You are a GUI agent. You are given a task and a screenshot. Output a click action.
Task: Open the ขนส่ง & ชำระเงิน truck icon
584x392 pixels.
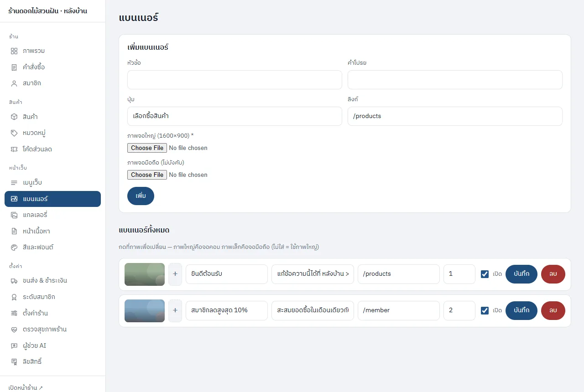[x=14, y=280]
